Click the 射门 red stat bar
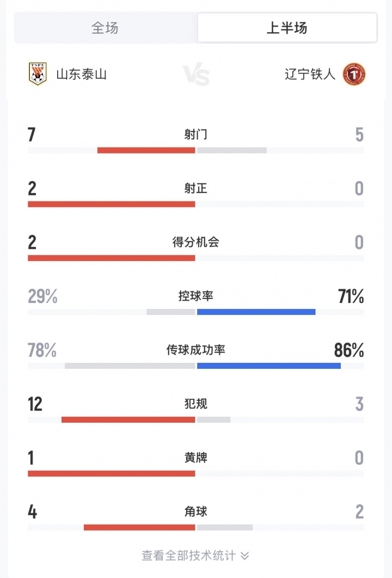The width and height of the screenshot is (392, 578). point(146,150)
